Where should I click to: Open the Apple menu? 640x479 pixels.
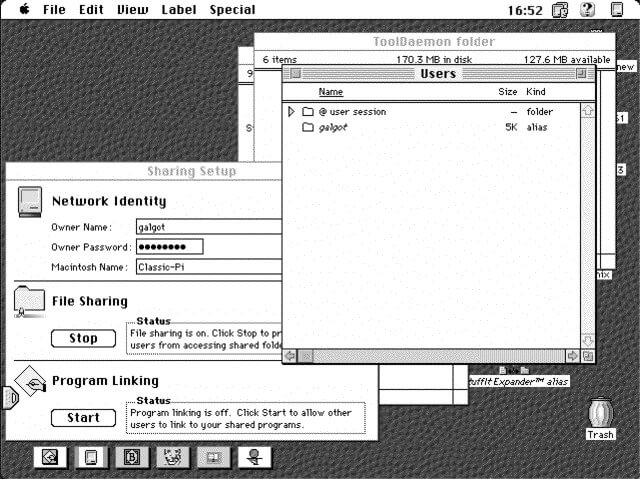click(24, 10)
